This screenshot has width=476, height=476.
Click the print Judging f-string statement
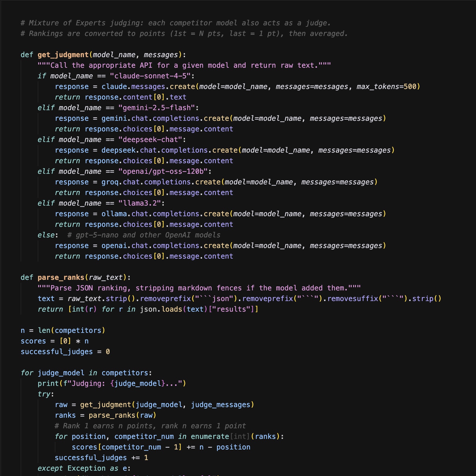point(112,384)
